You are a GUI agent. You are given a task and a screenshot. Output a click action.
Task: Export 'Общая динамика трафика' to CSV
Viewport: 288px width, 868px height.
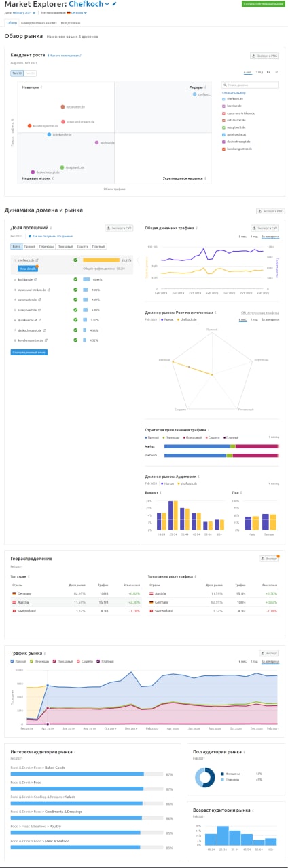tap(264, 229)
